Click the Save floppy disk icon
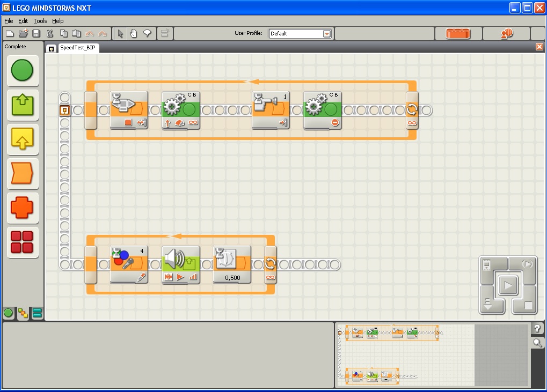Image resolution: width=547 pixels, height=392 pixels. coord(37,33)
